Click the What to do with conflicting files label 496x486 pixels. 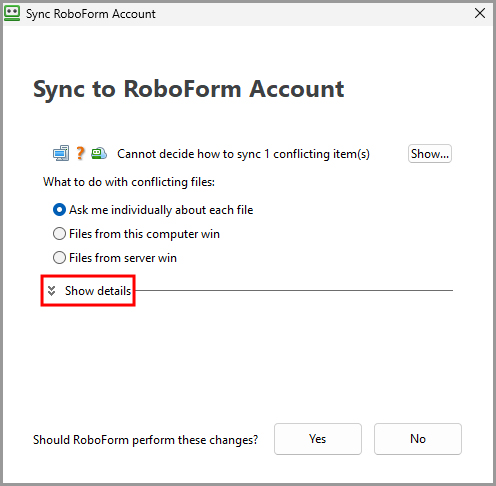click(x=129, y=182)
